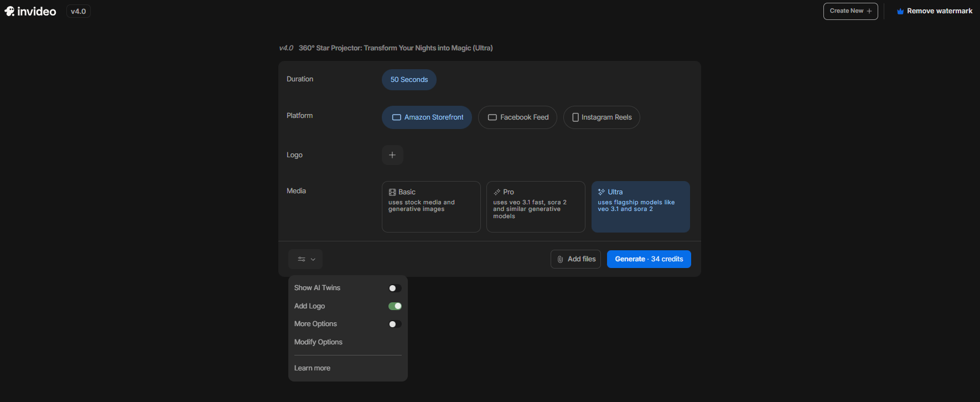Select the 50 Seconds duration chip

coord(409,80)
